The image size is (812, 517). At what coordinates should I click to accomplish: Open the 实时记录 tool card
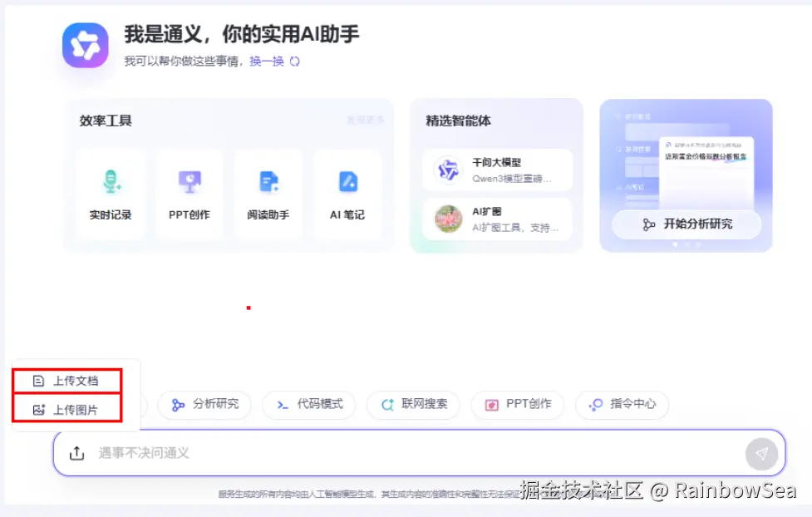(x=111, y=194)
